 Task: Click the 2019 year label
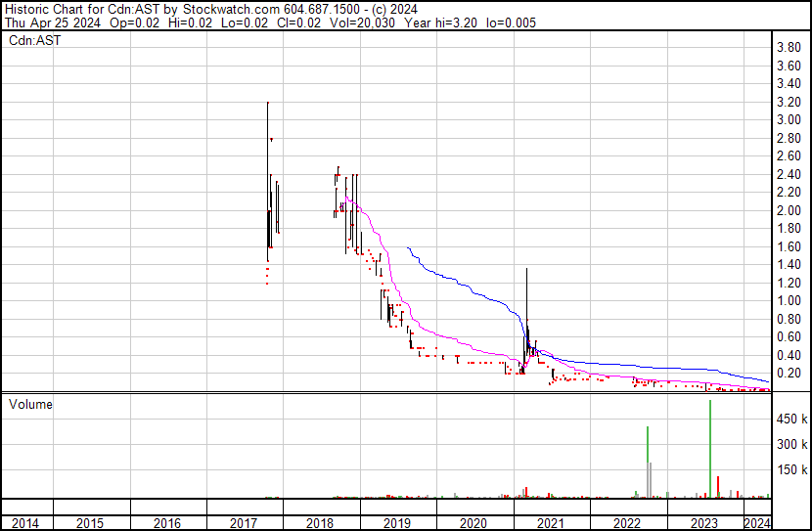(397, 523)
